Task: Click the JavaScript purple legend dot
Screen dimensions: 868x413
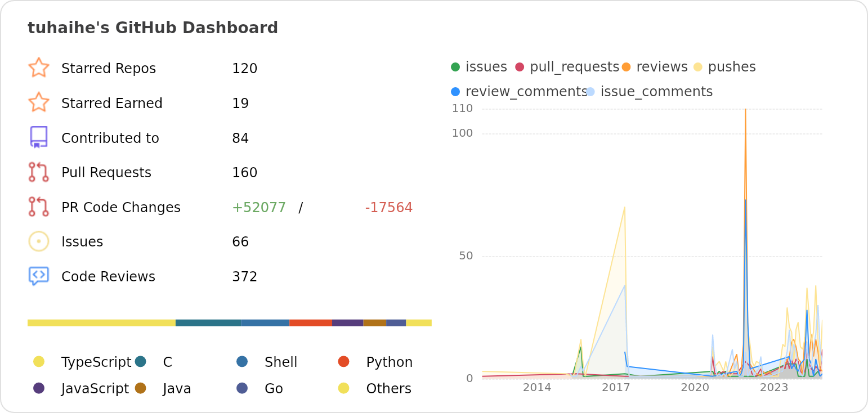Action: tap(39, 388)
